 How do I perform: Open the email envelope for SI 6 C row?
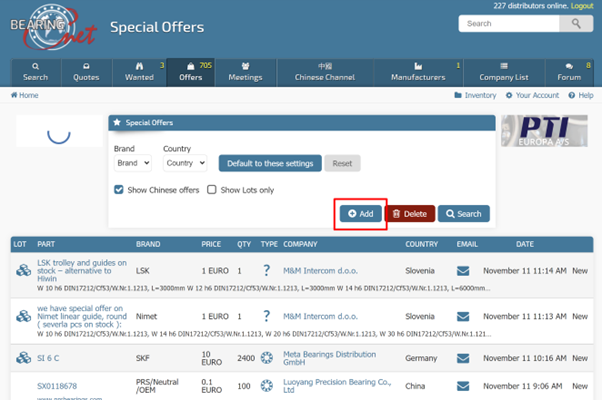point(463,358)
